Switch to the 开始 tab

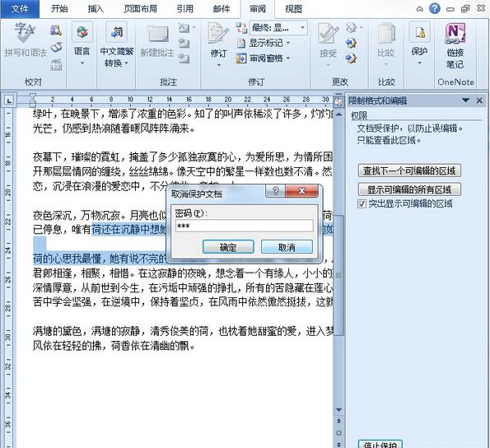[x=59, y=9]
